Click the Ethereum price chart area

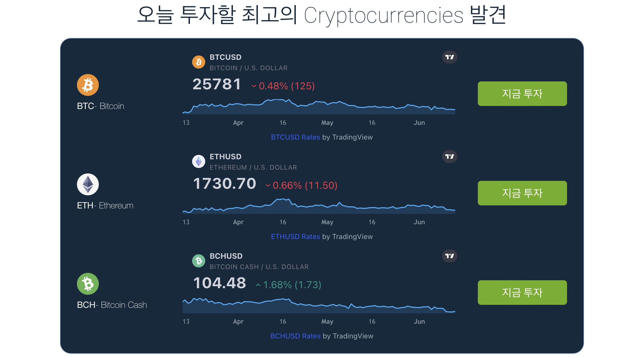click(x=319, y=206)
